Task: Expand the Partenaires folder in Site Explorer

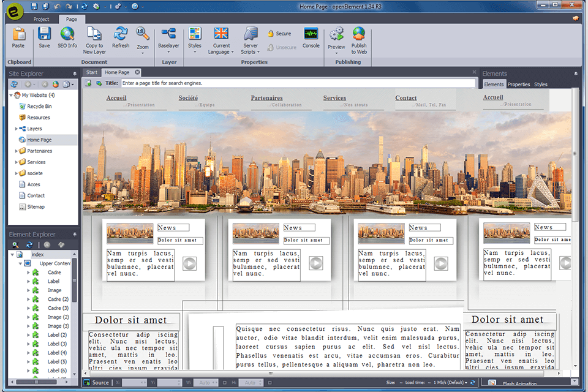Action: (17, 151)
